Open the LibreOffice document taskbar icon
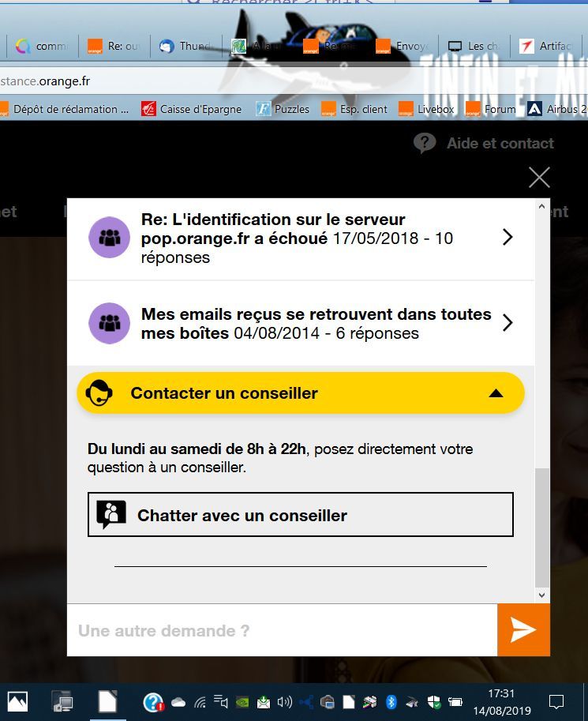 pos(107,702)
